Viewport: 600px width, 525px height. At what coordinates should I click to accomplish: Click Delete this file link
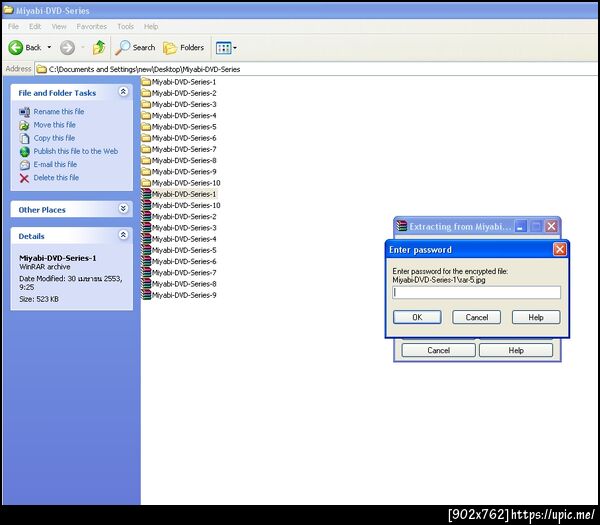point(56,178)
